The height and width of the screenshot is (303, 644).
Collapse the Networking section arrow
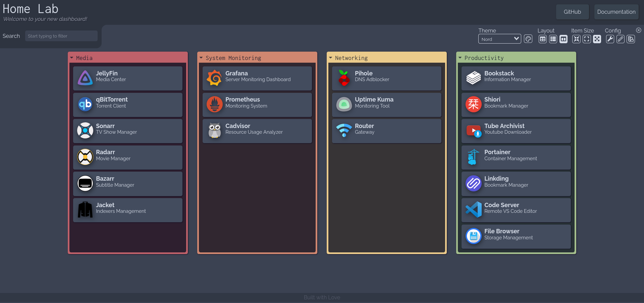(331, 58)
